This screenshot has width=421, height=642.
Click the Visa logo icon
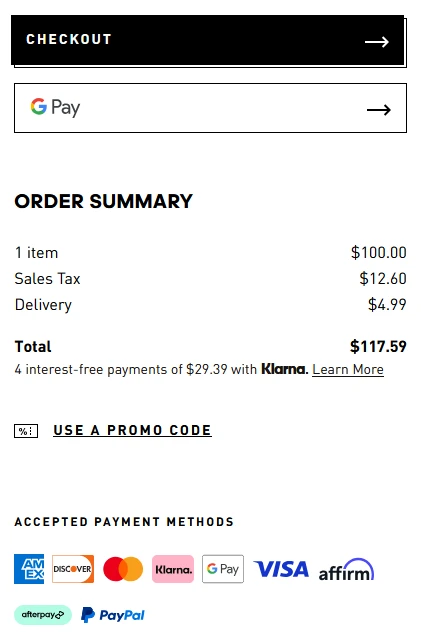[x=281, y=569]
